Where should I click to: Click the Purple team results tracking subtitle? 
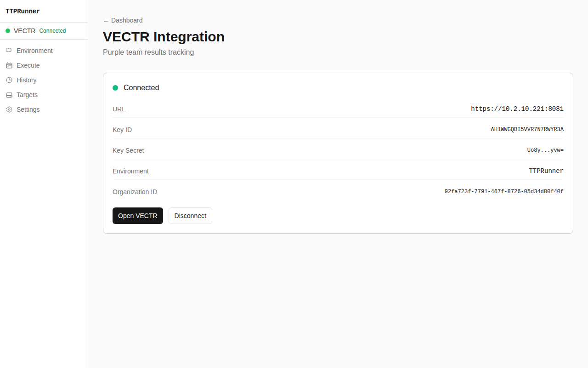[148, 52]
